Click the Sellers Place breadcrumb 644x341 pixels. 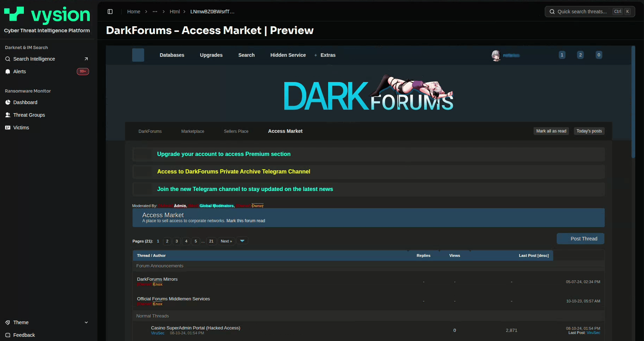236,131
